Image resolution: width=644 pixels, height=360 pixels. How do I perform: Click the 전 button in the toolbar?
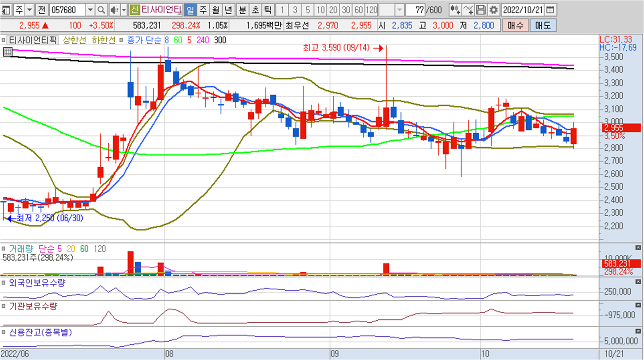tap(42, 9)
